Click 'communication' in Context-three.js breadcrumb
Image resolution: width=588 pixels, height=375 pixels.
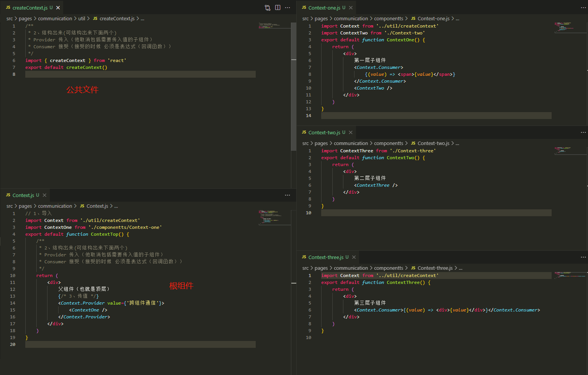click(351, 268)
